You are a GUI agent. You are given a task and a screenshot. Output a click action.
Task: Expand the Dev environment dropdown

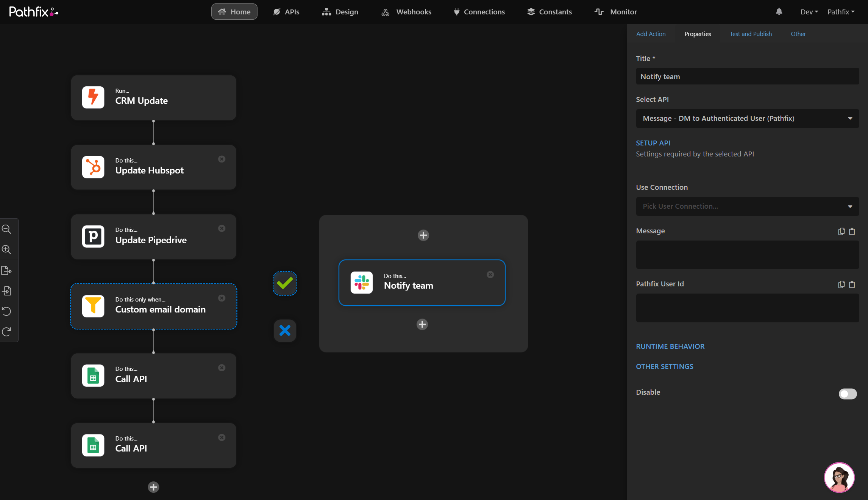[x=809, y=12]
